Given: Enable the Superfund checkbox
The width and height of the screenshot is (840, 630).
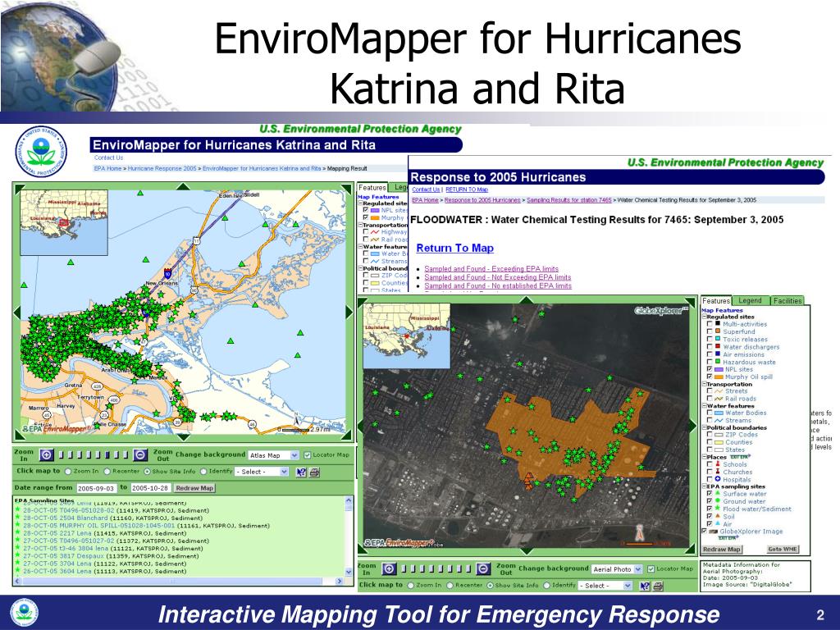Looking at the screenshot, I should pyautogui.click(x=710, y=331).
